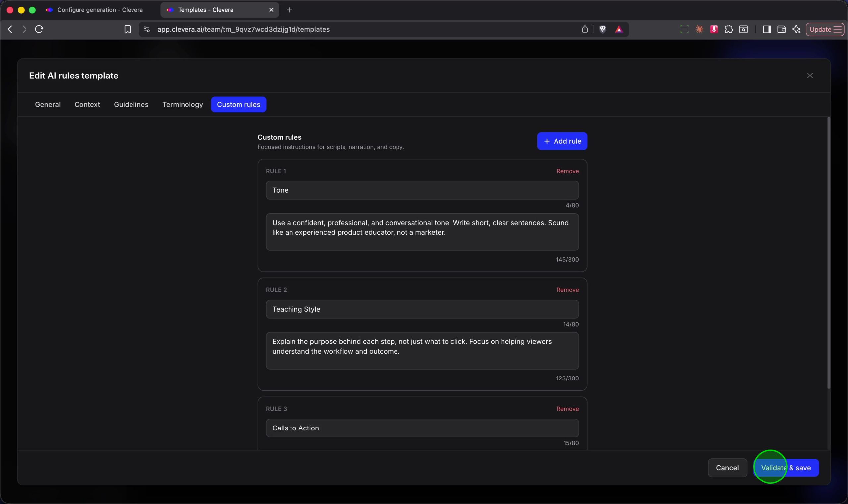Focus the Calls to Action title field
This screenshot has width=848, height=504.
(422, 428)
